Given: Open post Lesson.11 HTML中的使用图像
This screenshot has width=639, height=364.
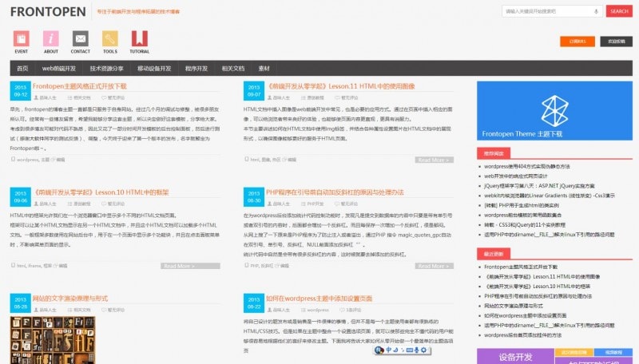Looking at the screenshot, I should (340, 86).
